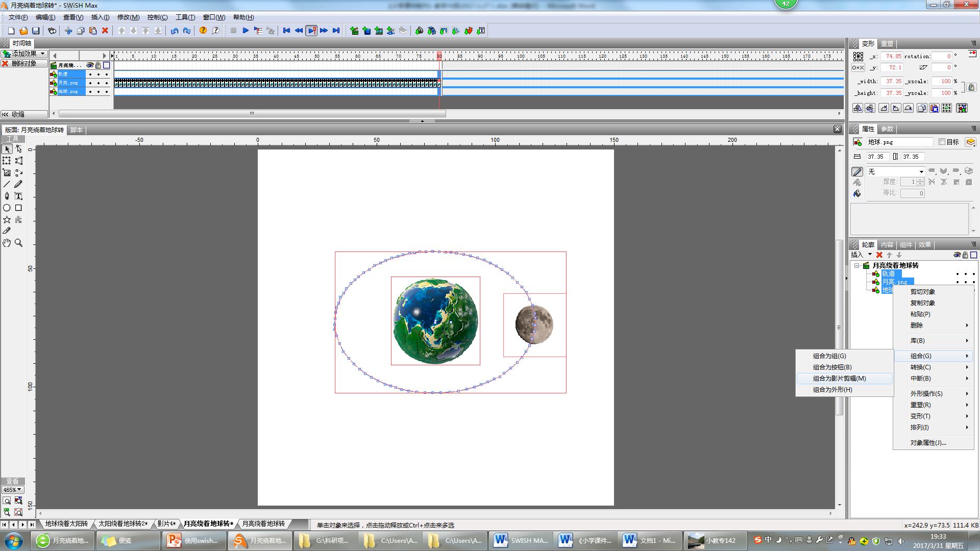Toggle Outline panel eye visibility icon
This screenshot has width=980, height=551.
(x=957, y=255)
